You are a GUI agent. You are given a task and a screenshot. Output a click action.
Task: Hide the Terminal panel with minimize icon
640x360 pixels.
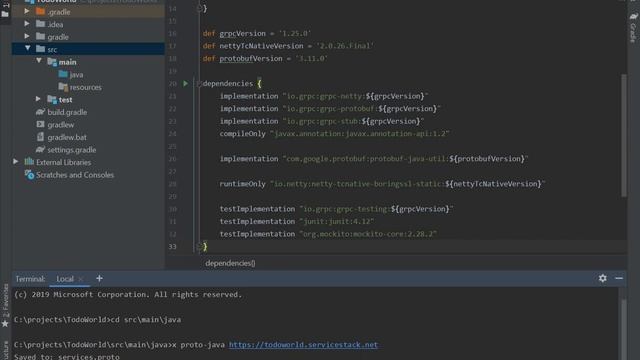pyautogui.click(x=619, y=278)
